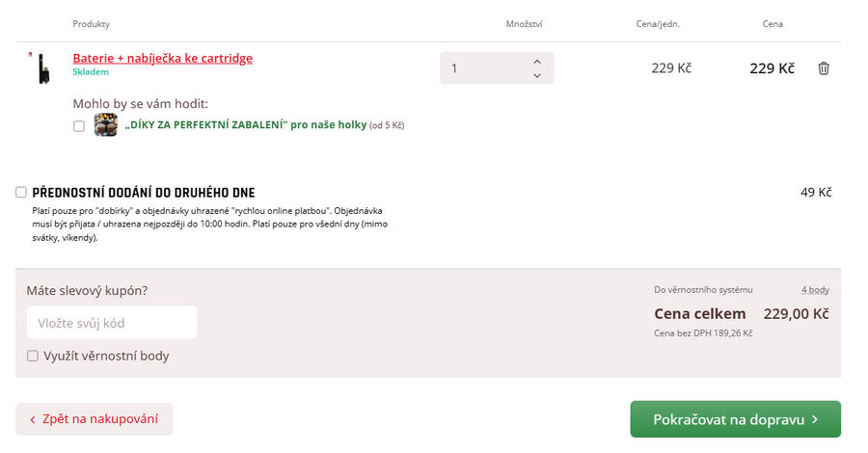The width and height of the screenshot is (868, 453).
Task: Click the packaging thank-you gift thumbnail
Action: (106, 125)
